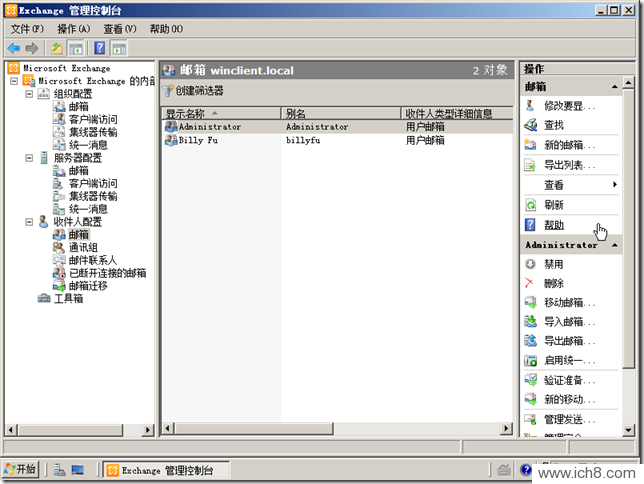Viewport: 644px width, 484px height.
Task: Select the Microsoft Exchange root node
Action: pyautogui.click(x=67, y=68)
